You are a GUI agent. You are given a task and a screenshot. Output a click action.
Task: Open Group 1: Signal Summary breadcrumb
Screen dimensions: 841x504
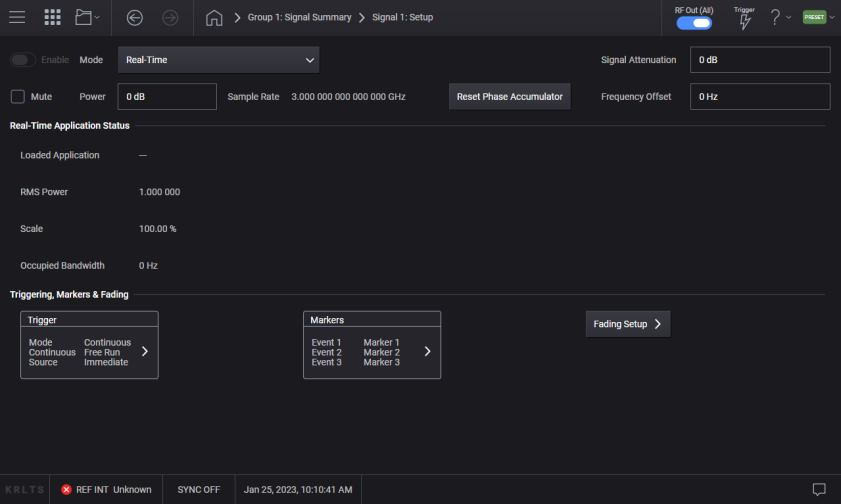(x=299, y=17)
